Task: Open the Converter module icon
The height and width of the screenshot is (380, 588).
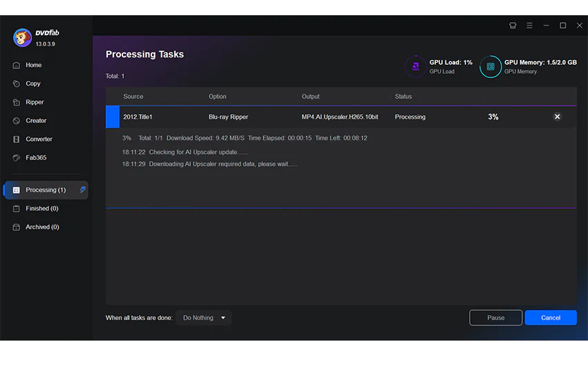Action: click(x=16, y=140)
